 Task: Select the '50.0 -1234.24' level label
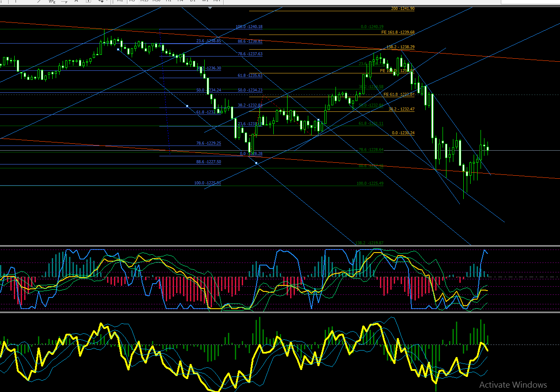tap(209, 90)
